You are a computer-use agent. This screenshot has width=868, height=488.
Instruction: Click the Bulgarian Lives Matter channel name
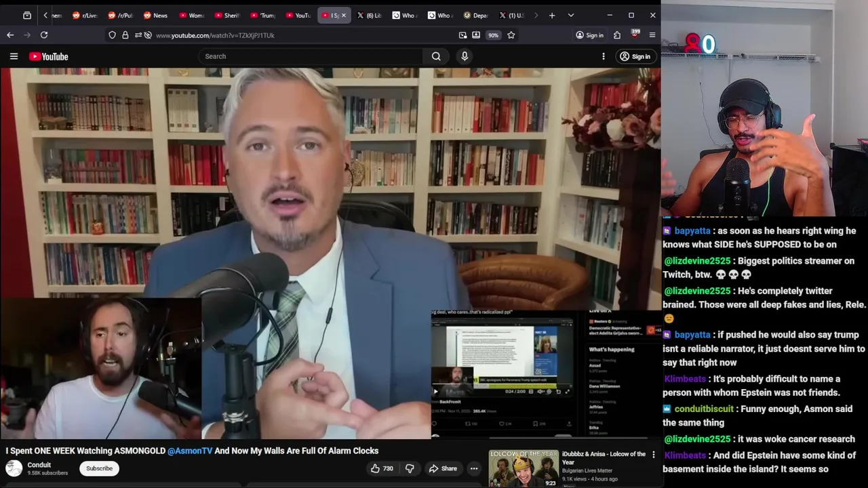(x=587, y=470)
